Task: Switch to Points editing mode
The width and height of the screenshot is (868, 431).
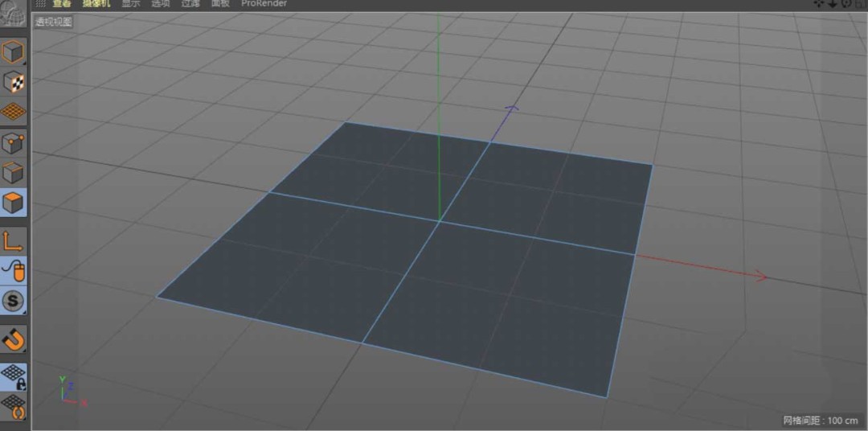Action: point(14,143)
